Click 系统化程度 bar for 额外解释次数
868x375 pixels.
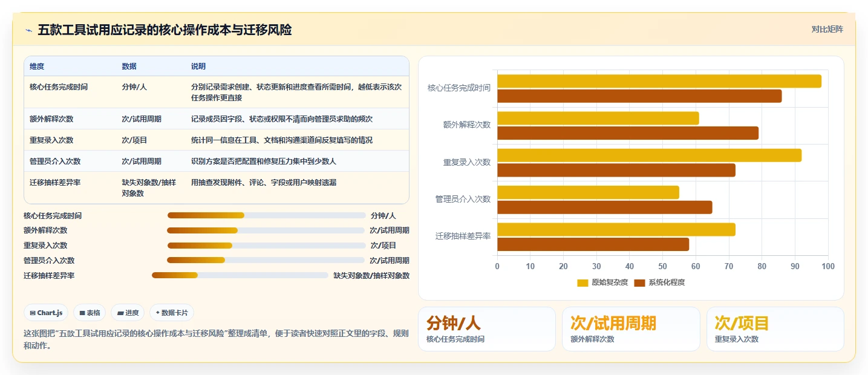(628, 133)
